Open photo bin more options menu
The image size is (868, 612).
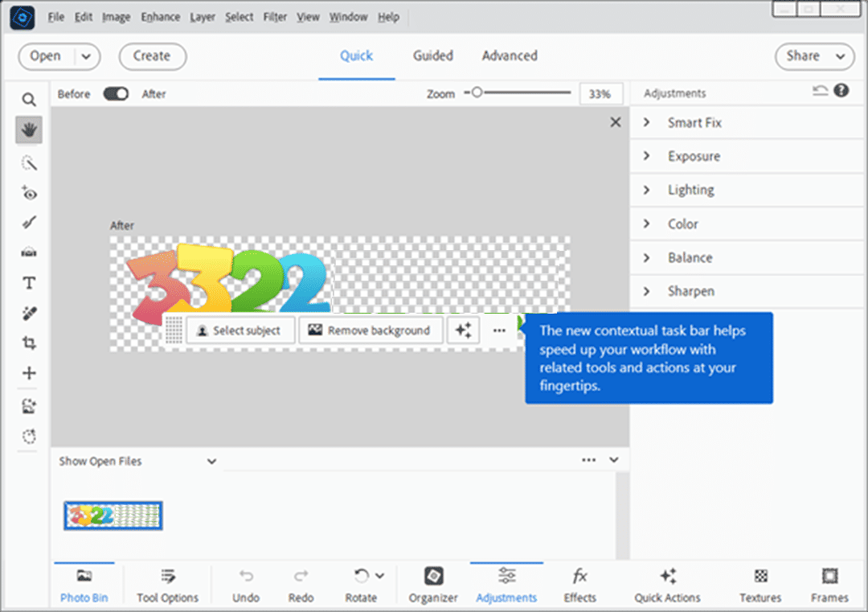(589, 460)
